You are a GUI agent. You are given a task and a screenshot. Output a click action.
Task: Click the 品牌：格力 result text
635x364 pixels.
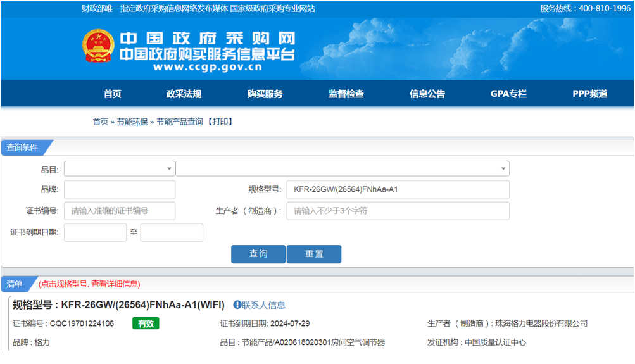[31, 342]
